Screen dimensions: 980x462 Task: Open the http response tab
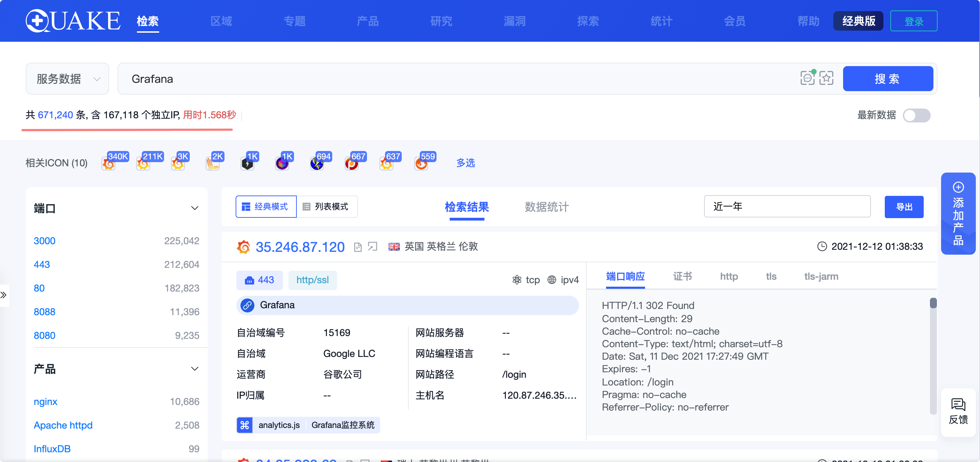[728, 276]
